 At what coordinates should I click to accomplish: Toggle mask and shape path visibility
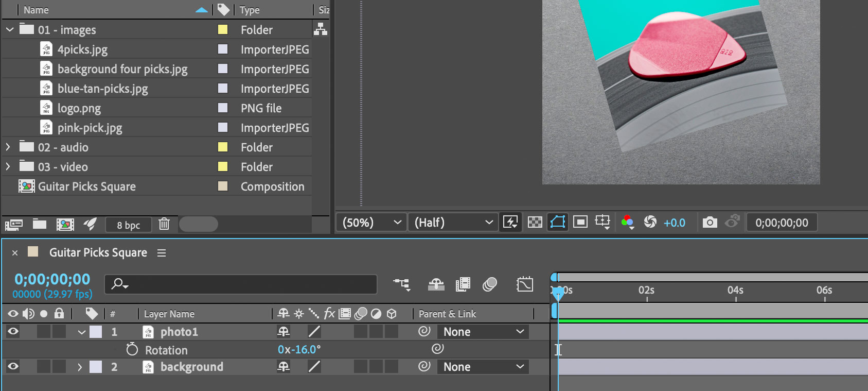(x=558, y=222)
